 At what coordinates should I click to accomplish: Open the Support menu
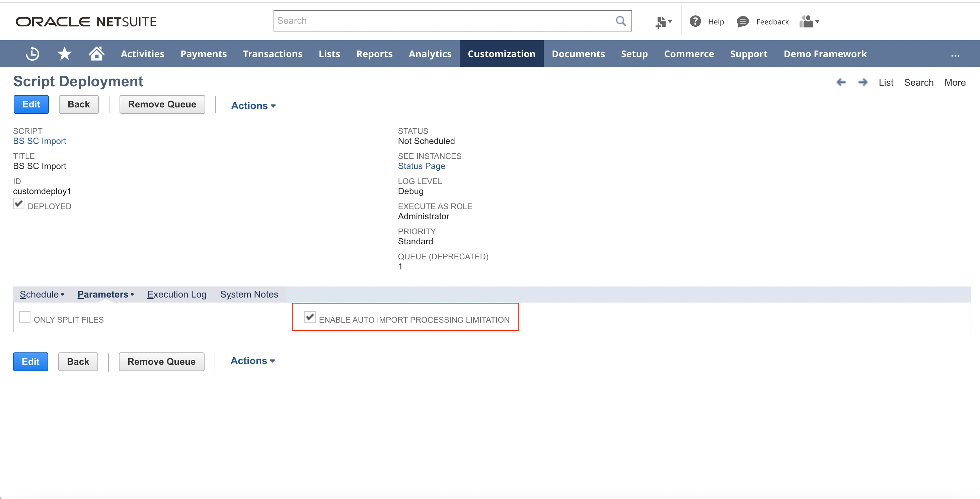tap(749, 54)
